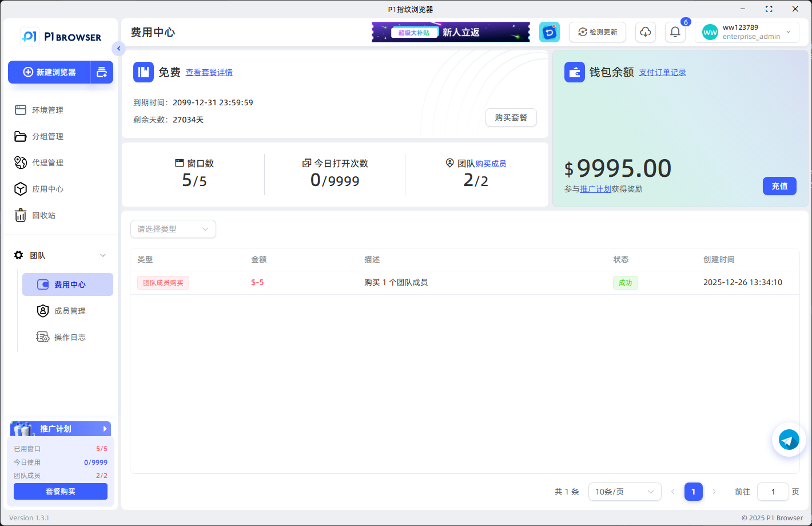812x526 pixels.
Task: Go to 成员管理 menu item
Action: pos(70,311)
